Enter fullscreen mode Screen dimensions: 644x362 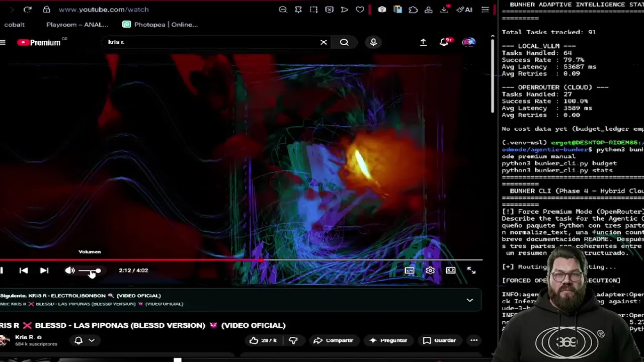471,270
